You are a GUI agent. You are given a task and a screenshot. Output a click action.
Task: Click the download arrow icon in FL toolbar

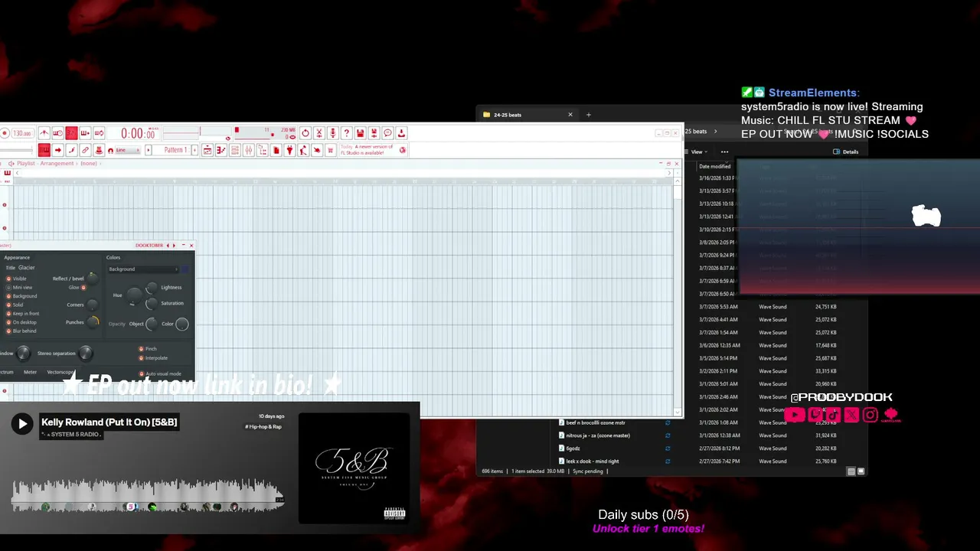point(401,133)
